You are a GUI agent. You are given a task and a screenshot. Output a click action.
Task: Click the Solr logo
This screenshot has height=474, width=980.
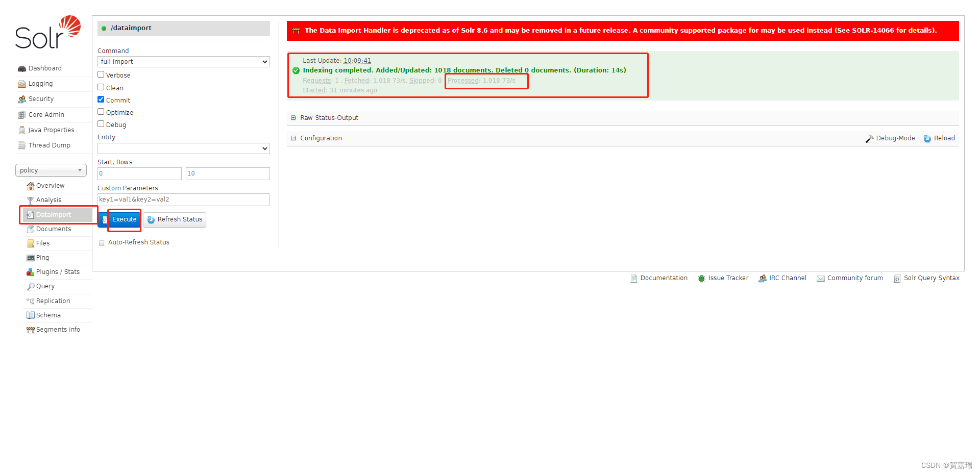pos(48,32)
